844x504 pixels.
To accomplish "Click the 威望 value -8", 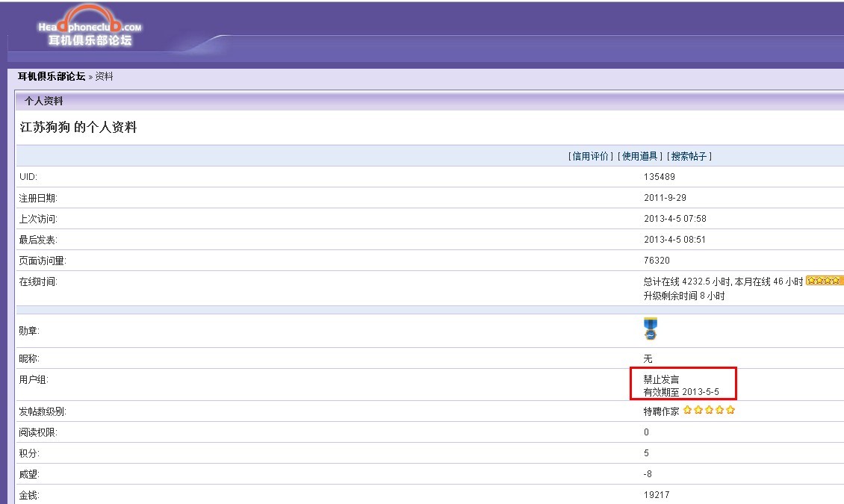I will [648, 474].
